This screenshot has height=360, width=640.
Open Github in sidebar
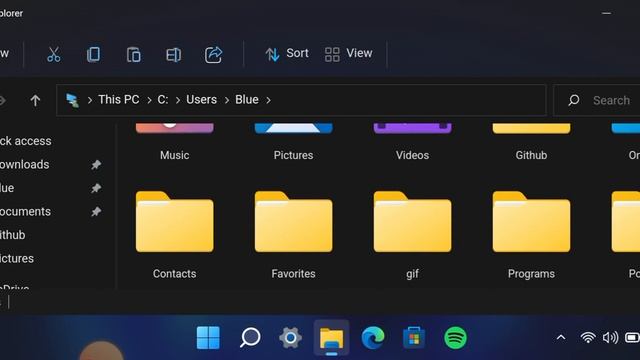[13, 235]
